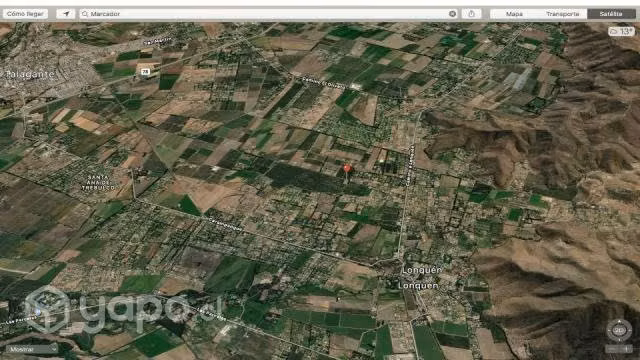
Task: Click the magnifier icon in search field
Action: (x=85, y=14)
